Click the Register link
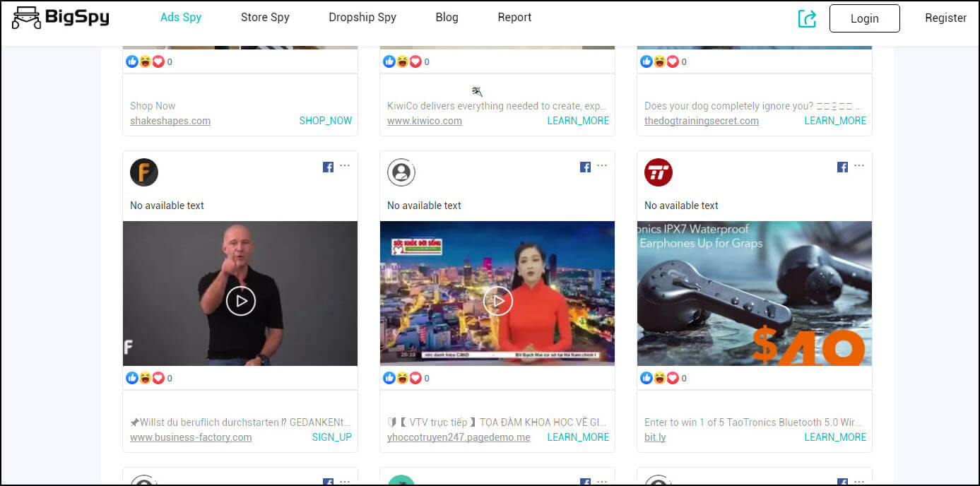 point(945,18)
